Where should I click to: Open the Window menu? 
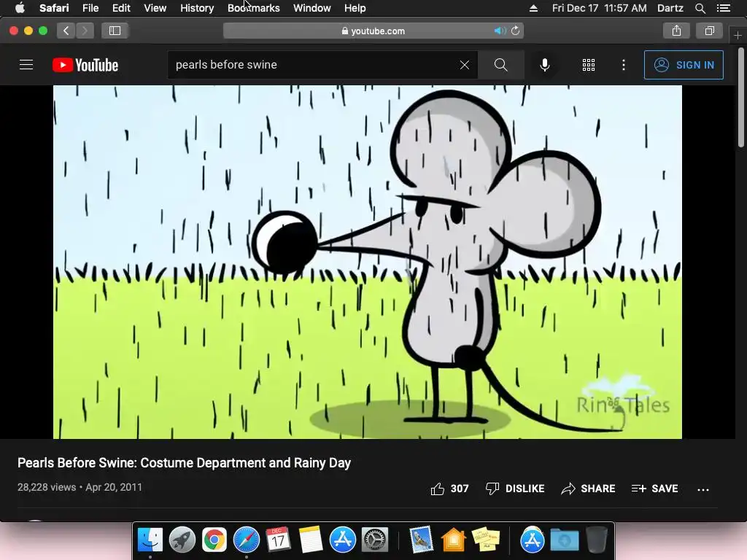pos(311,8)
